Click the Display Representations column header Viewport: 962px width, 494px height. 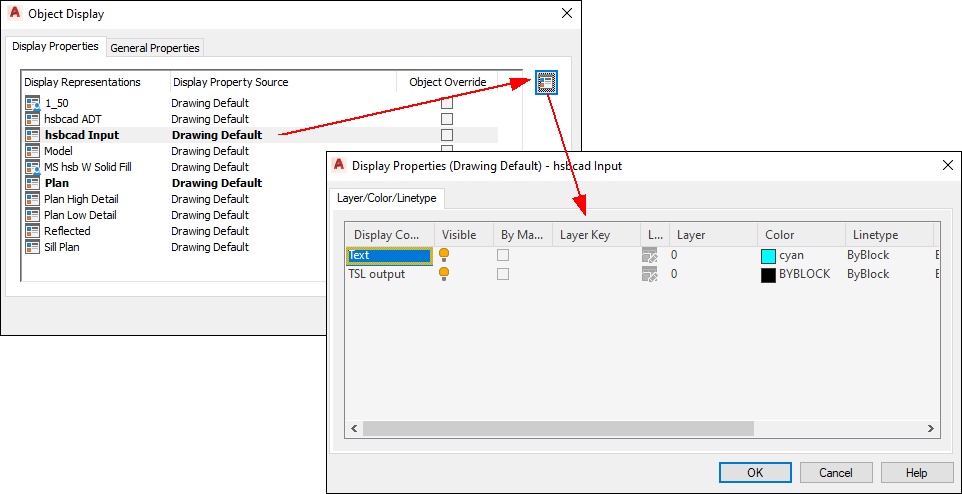[x=96, y=82]
